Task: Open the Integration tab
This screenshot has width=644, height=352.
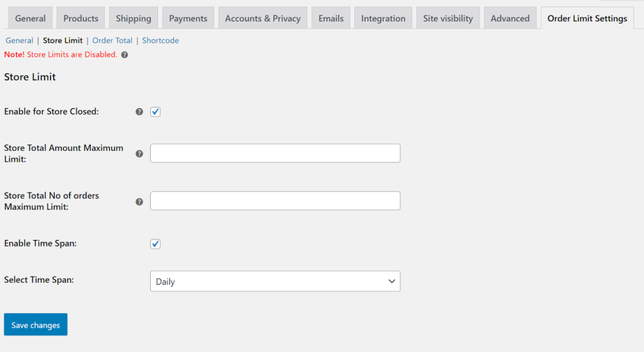Action: tap(383, 18)
